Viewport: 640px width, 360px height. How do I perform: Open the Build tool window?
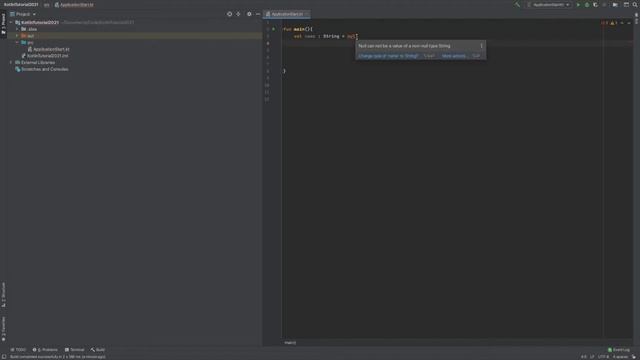pyautogui.click(x=98, y=350)
